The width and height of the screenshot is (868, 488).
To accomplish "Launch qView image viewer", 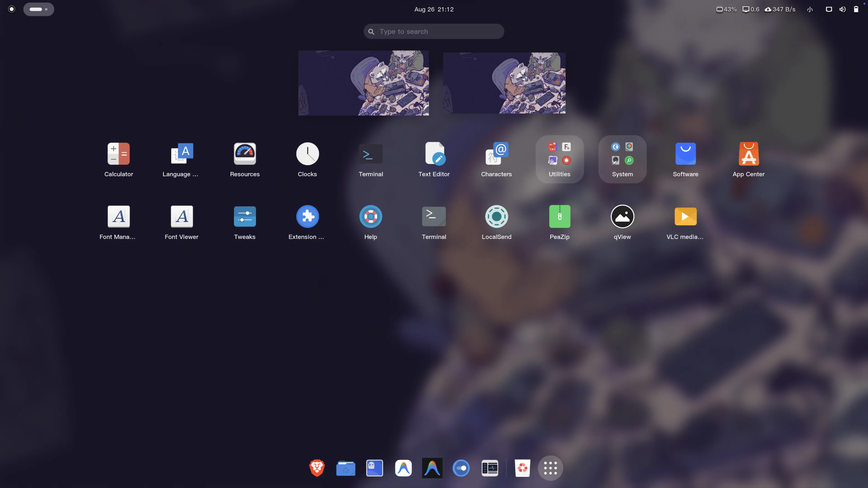I will pos(622,216).
